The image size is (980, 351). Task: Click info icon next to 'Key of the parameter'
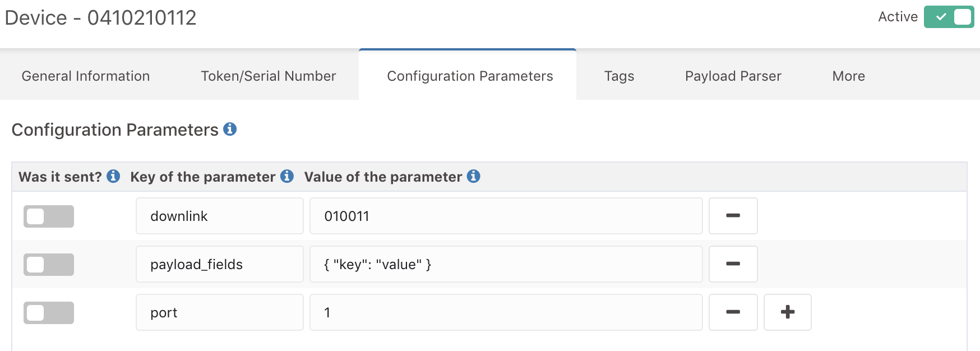pyautogui.click(x=287, y=176)
